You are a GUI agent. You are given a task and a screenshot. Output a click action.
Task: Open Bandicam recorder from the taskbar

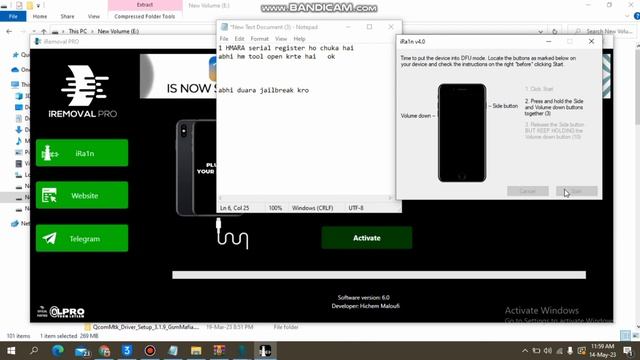[x=150, y=351]
